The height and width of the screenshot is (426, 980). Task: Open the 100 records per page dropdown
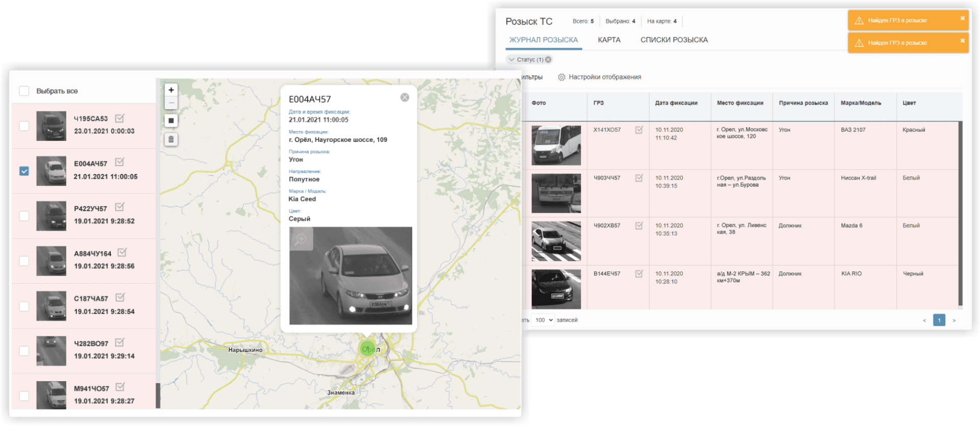[x=543, y=320]
